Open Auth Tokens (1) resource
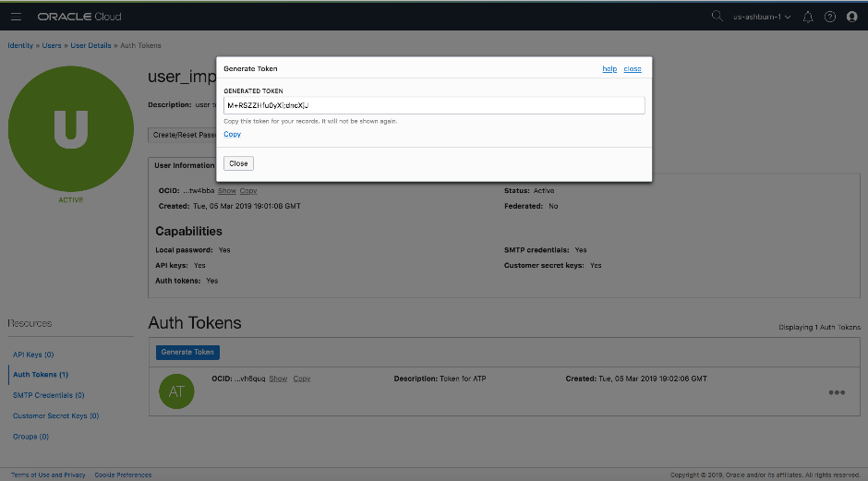 41,375
